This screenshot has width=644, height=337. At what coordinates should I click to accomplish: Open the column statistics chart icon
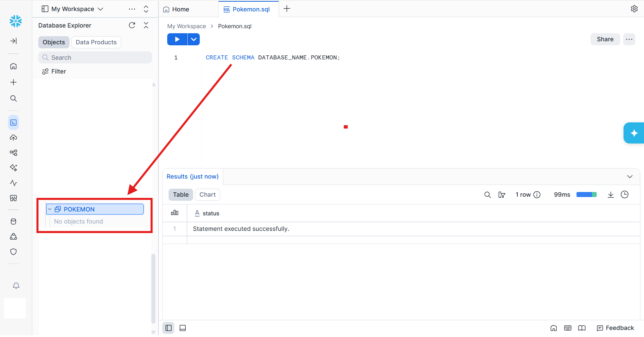175,213
